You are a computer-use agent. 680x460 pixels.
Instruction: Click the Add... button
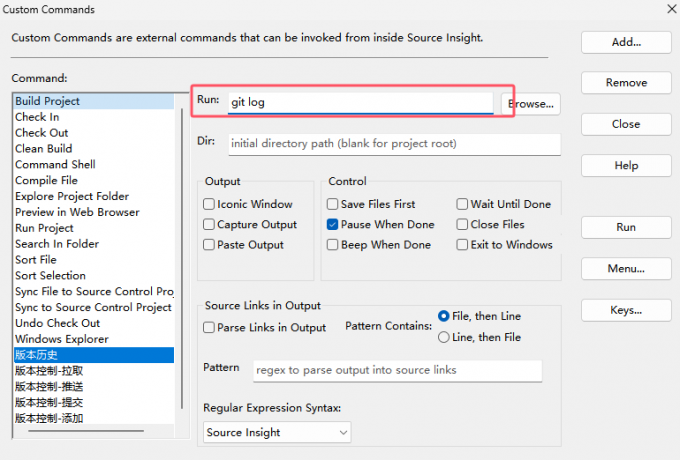tap(626, 42)
